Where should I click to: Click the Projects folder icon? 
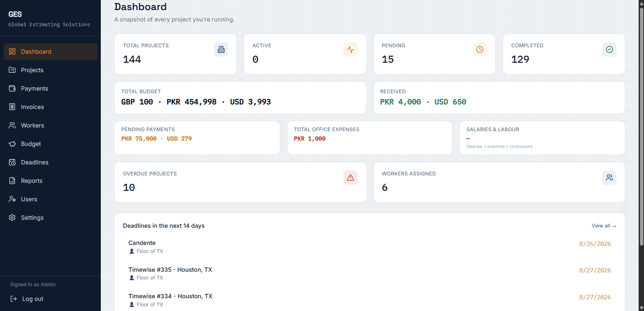12,70
